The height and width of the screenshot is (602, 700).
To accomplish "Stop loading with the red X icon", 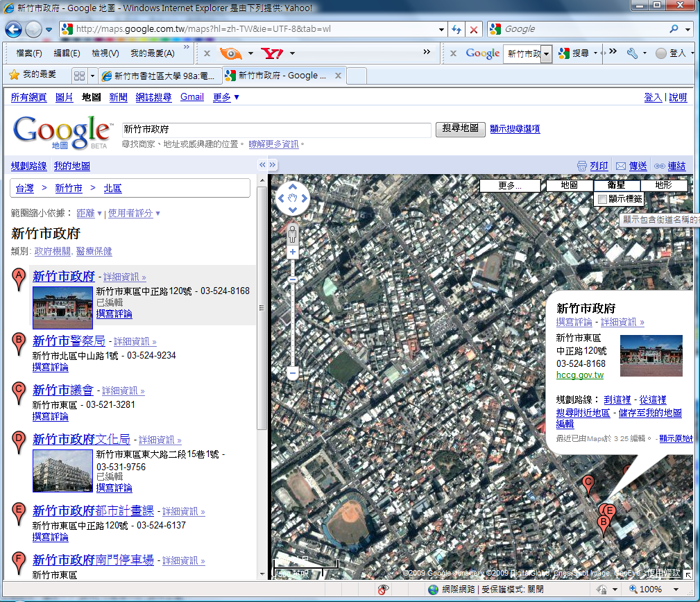I will tap(474, 29).
